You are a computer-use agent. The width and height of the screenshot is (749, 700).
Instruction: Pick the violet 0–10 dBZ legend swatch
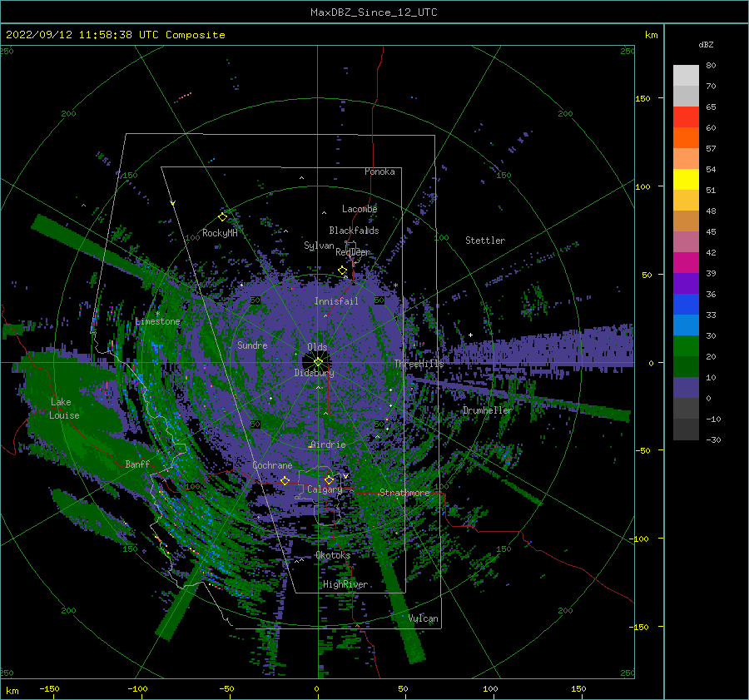click(686, 388)
